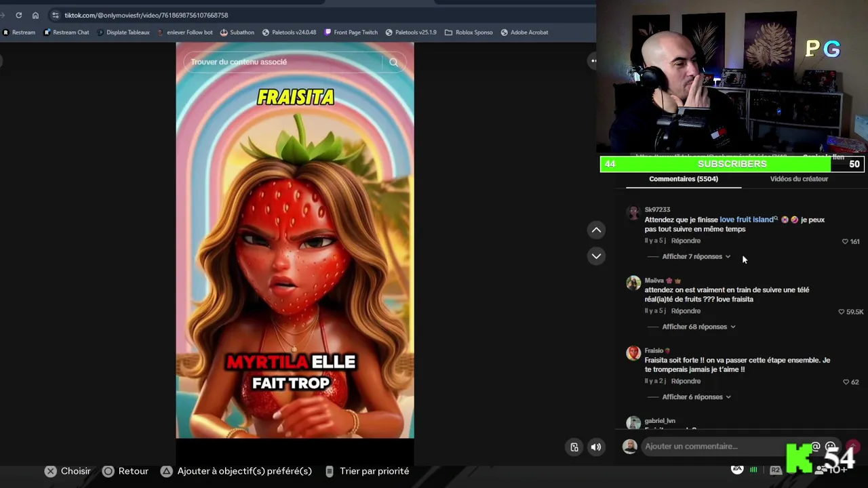Screen dimensions: 868x488
Task: Expand Afficher 6 réponses
Action: point(696,396)
